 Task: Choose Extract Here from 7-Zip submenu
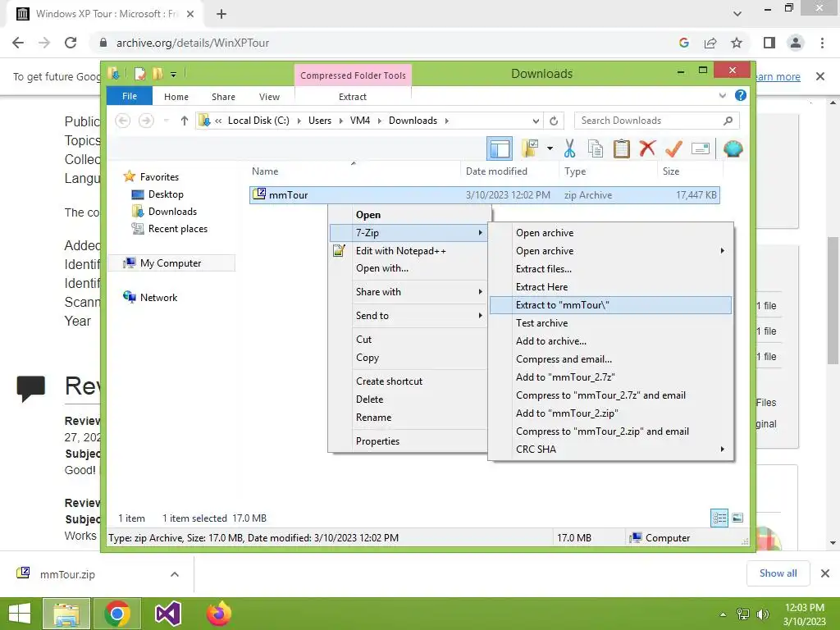[610, 286]
